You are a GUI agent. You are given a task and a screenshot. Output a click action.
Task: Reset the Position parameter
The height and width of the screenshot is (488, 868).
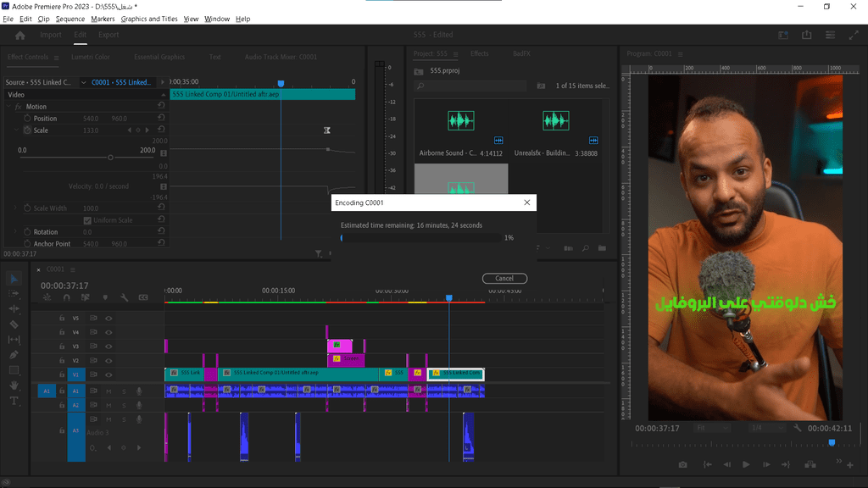pos(161,118)
